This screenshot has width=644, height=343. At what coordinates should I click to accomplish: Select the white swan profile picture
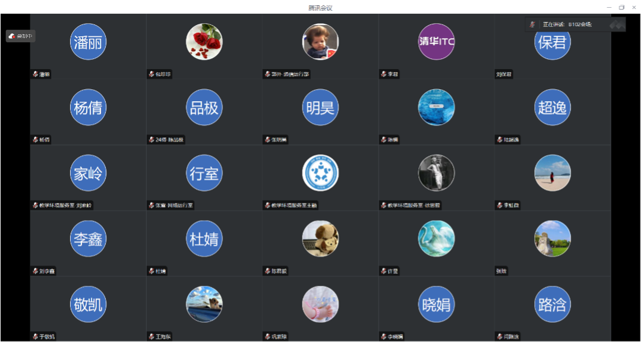(x=436, y=238)
